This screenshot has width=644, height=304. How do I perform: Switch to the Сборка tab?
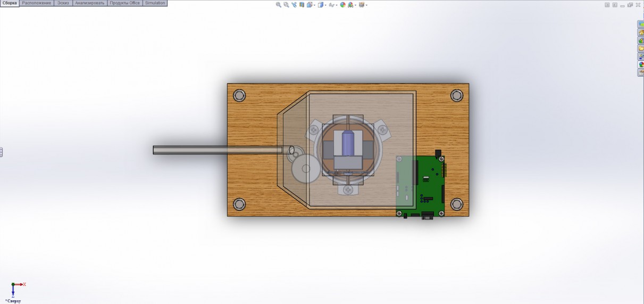click(10, 3)
